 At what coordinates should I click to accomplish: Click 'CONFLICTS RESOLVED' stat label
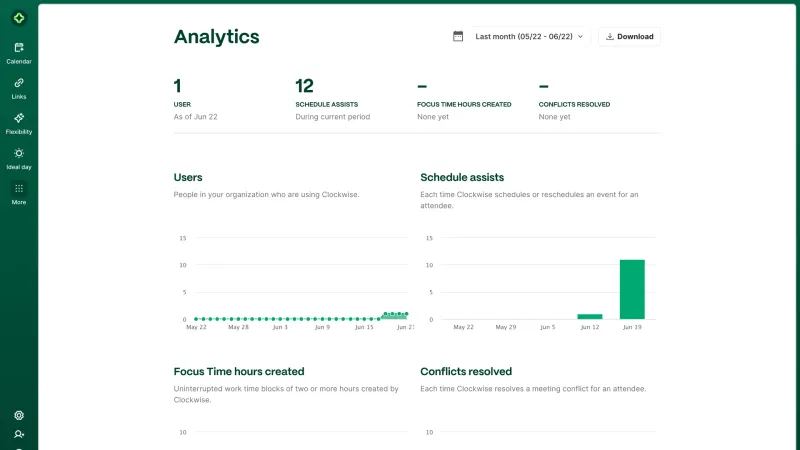(574, 105)
